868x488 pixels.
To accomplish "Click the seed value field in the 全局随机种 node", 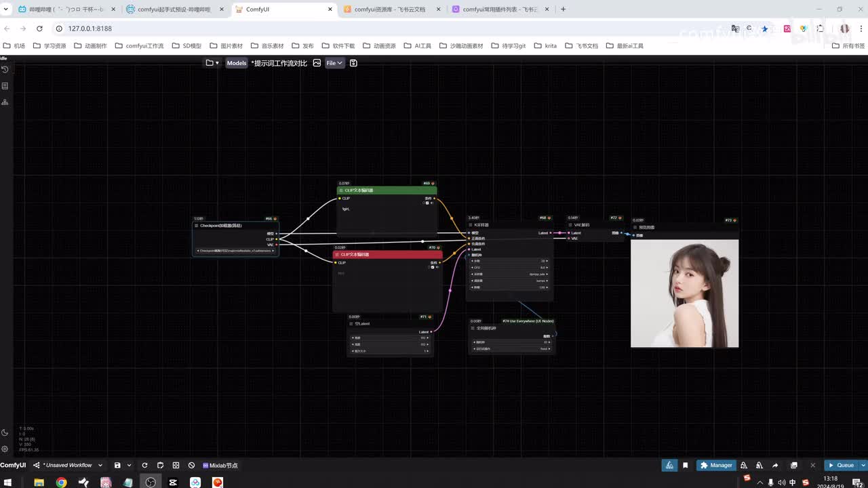I will 511,342.
